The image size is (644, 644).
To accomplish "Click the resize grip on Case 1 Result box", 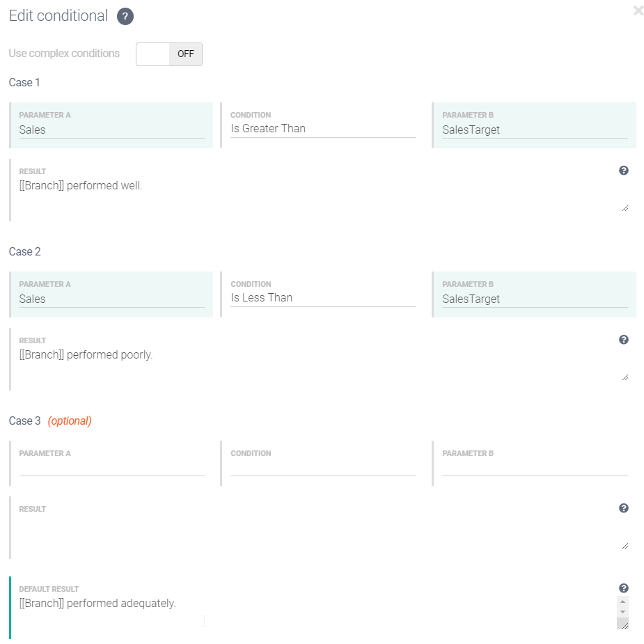I will (625, 207).
